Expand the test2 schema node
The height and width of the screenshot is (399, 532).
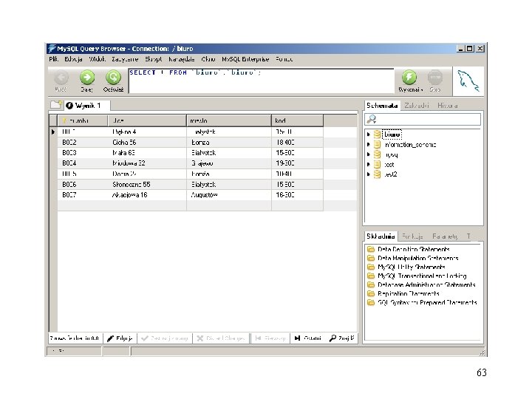point(369,174)
